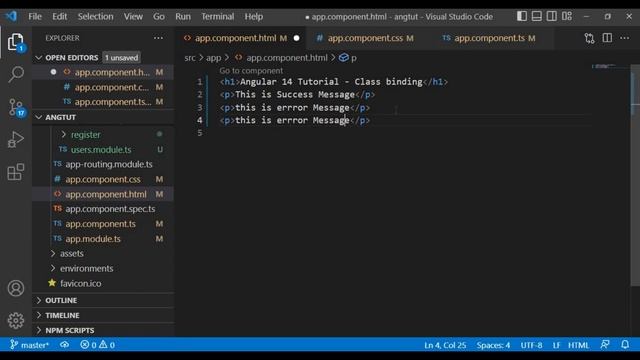Click unsaved dot on app.component.html tab
640x360 pixels.
[296, 38]
